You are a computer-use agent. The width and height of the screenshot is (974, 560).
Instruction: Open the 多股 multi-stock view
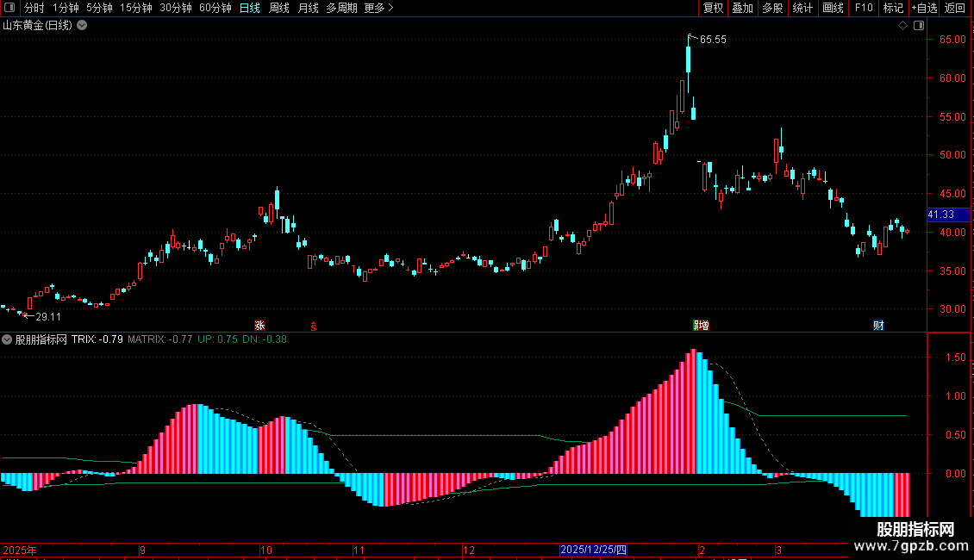click(772, 8)
